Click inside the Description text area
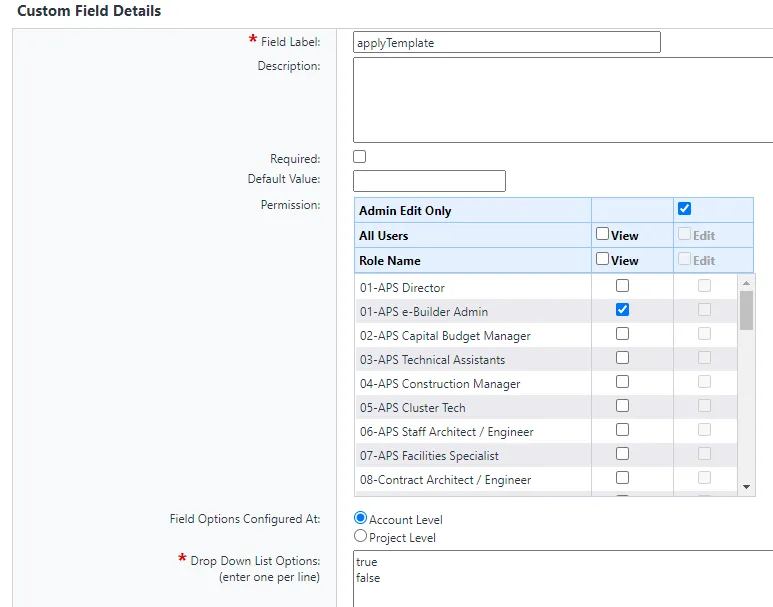 [562, 100]
